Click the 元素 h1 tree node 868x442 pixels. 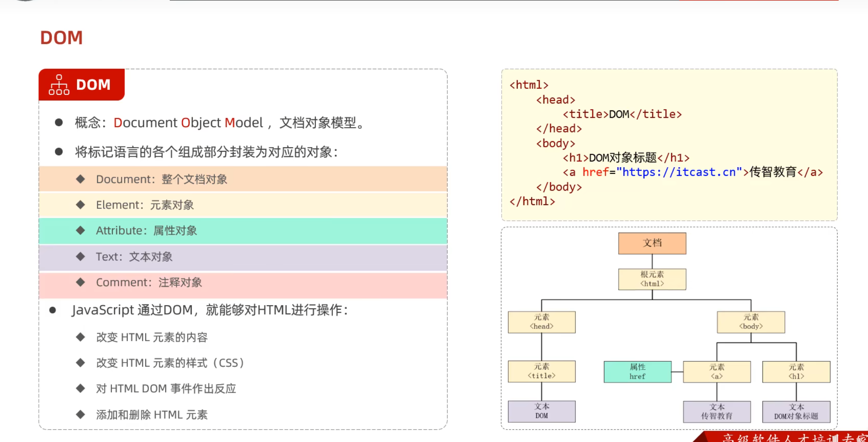tap(796, 372)
